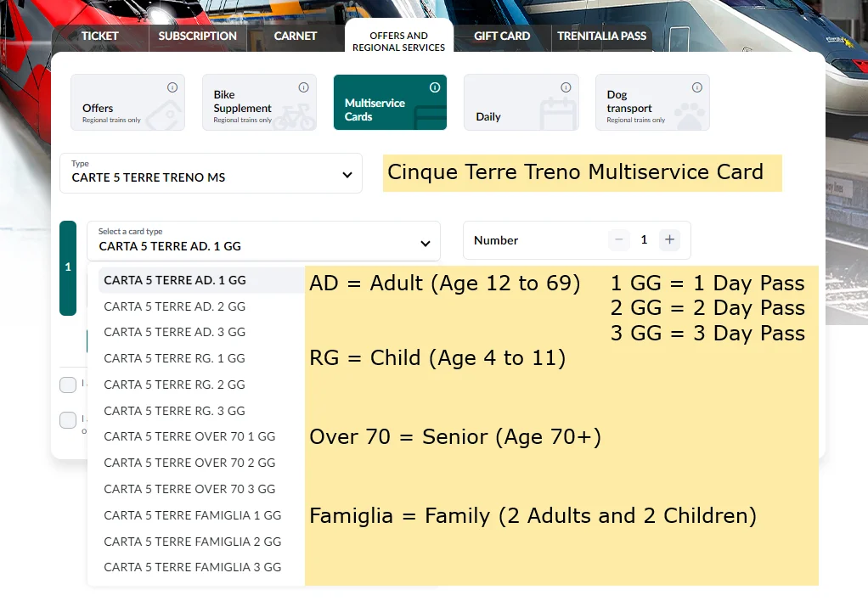
Task: Click info icon on Bike Supplement card
Action: 304,87
